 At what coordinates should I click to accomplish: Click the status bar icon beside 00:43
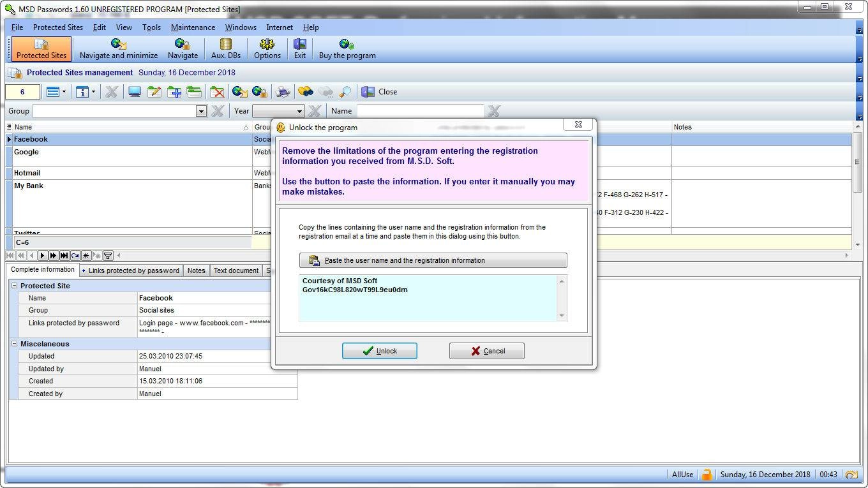[851, 475]
